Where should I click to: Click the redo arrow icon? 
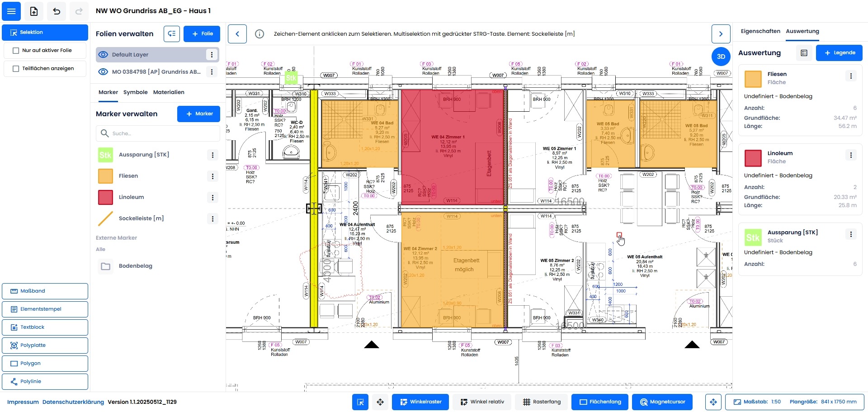point(79,11)
